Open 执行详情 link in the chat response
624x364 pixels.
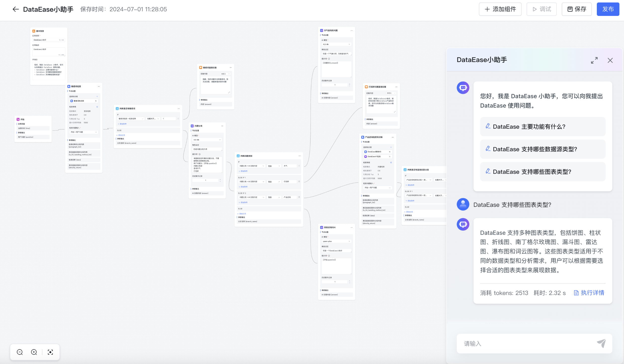point(592,293)
